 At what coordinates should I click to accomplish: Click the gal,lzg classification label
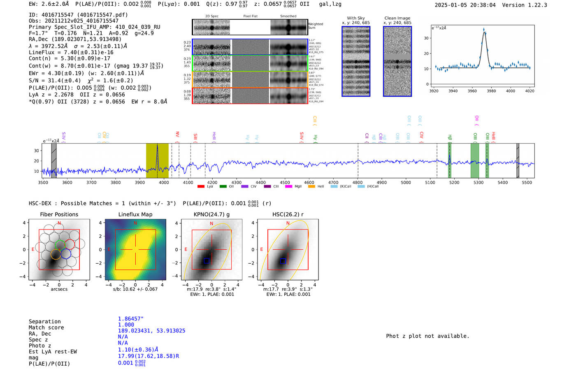click(330, 4)
